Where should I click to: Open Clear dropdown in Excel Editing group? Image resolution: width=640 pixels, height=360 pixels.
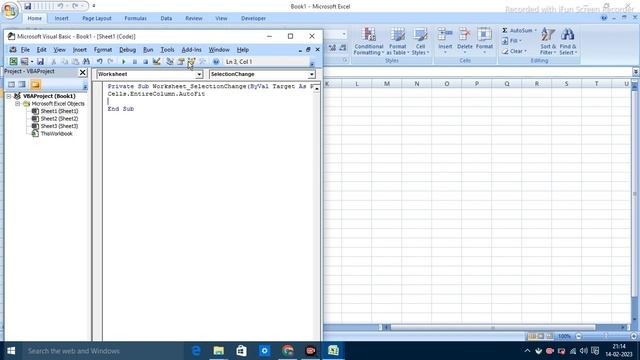tap(514, 51)
